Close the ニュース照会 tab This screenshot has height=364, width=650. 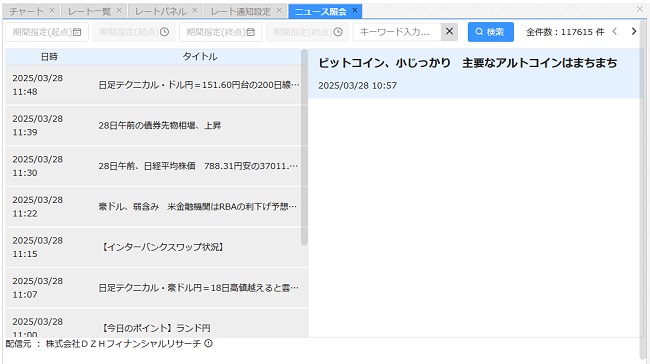tap(354, 10)
